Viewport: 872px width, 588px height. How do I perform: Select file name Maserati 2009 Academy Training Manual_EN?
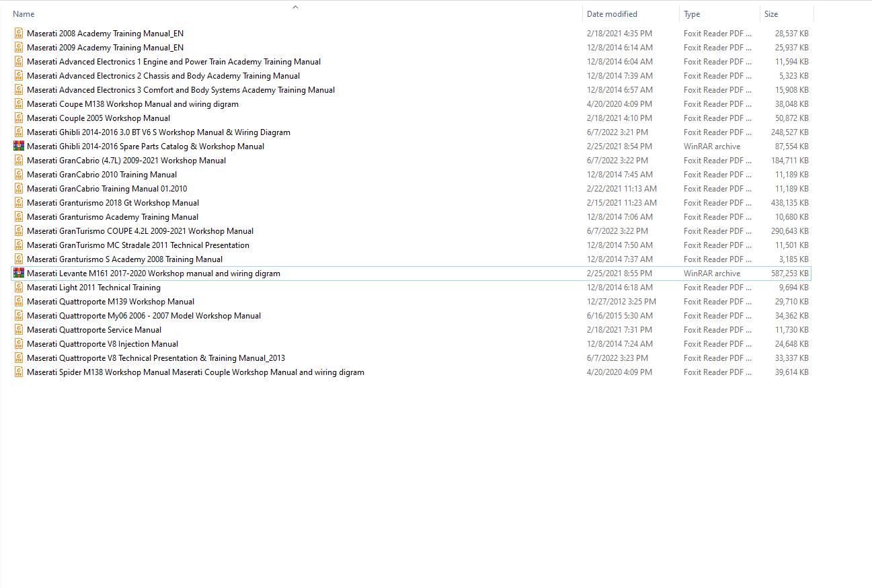point(105,47)
